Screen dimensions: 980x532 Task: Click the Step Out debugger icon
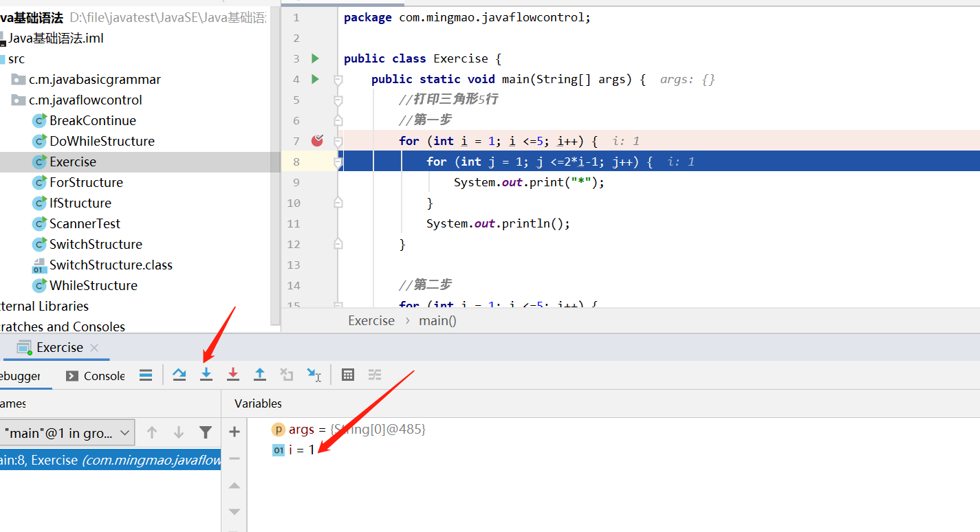(260, 375)
